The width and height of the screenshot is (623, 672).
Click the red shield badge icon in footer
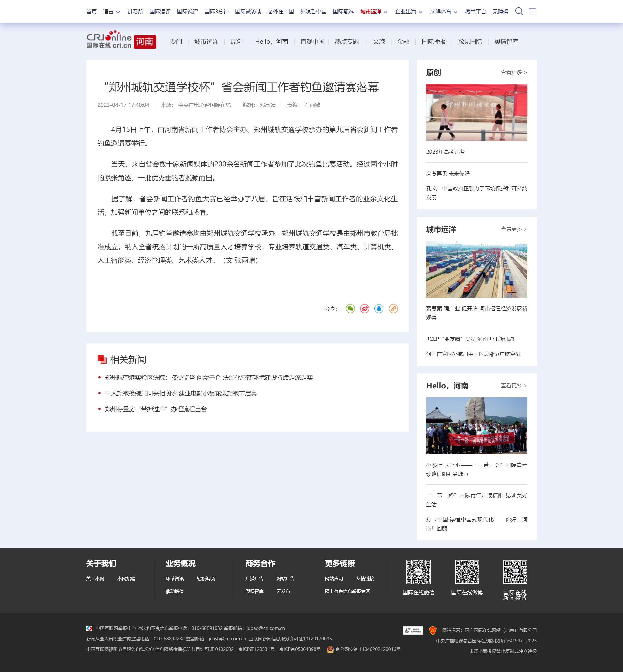pyautogui.click(x=433, y=630)
